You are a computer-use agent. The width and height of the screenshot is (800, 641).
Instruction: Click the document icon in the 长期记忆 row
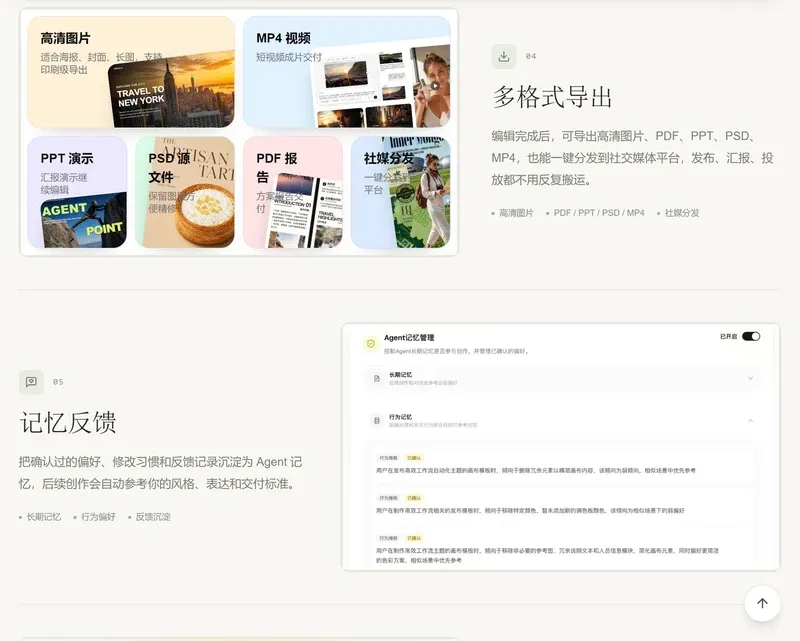(377, 378)
